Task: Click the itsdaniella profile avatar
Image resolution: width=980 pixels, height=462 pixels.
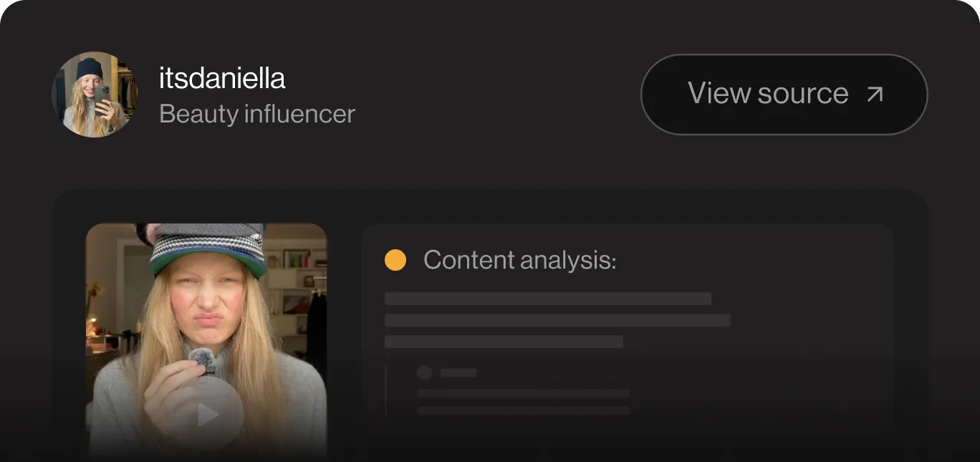Action: [95, 94]
